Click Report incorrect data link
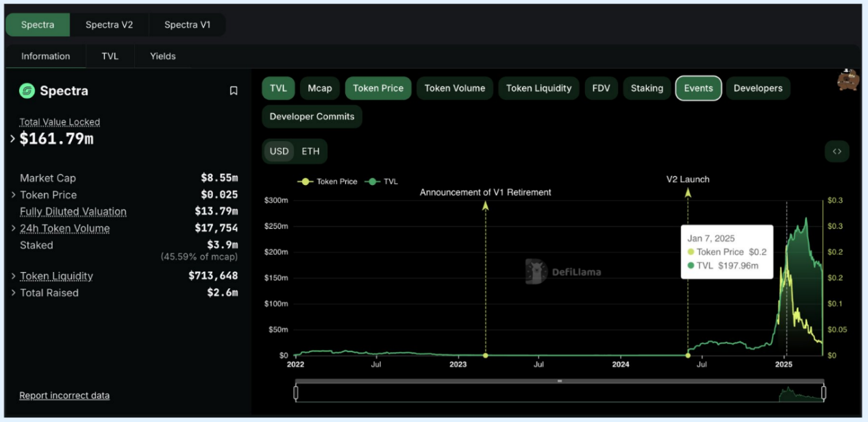The height and width of the screenshot is (422, 868). pos(64,395)
